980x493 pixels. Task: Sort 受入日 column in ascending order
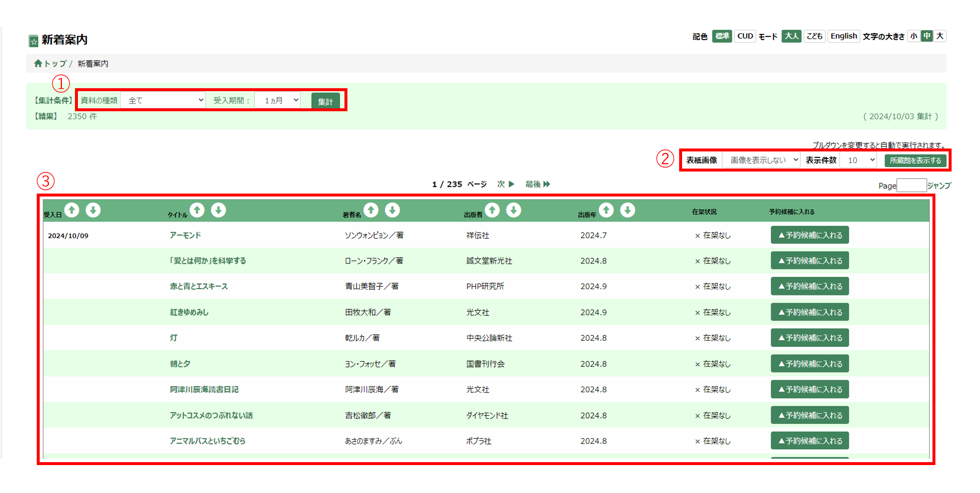[72, 210]
